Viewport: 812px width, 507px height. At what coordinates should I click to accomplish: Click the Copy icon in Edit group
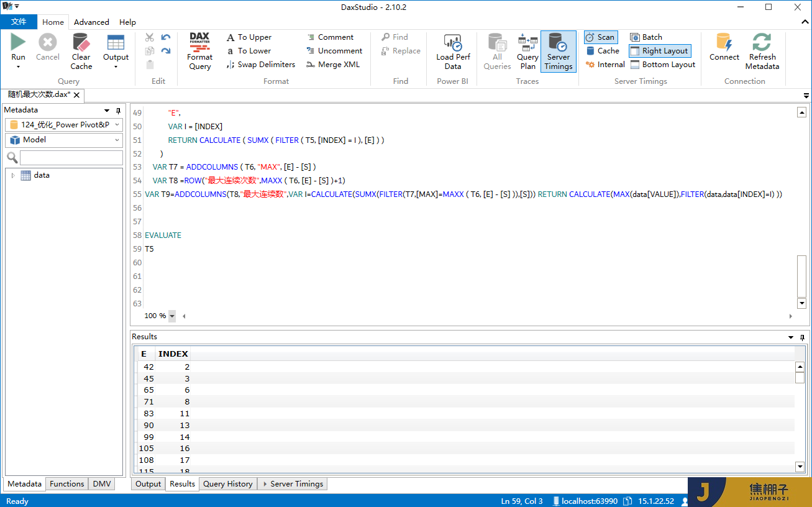click(x=149, y=51)
